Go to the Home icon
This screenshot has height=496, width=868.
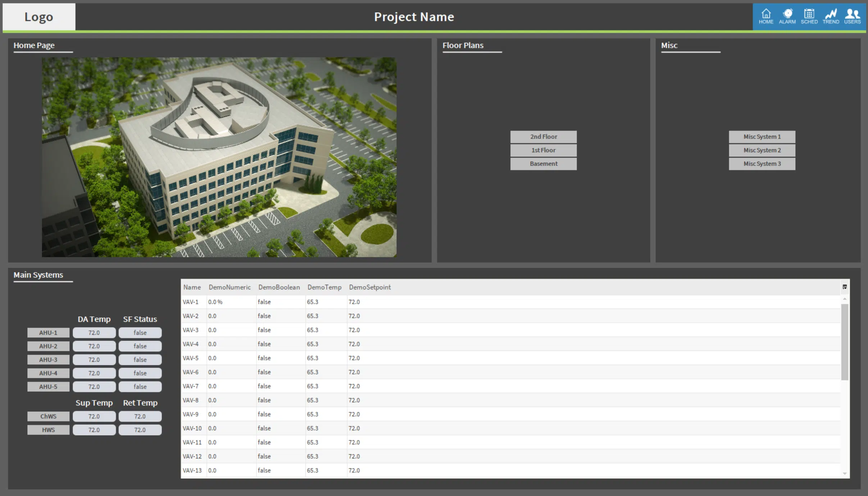click(x=766, y=17)
